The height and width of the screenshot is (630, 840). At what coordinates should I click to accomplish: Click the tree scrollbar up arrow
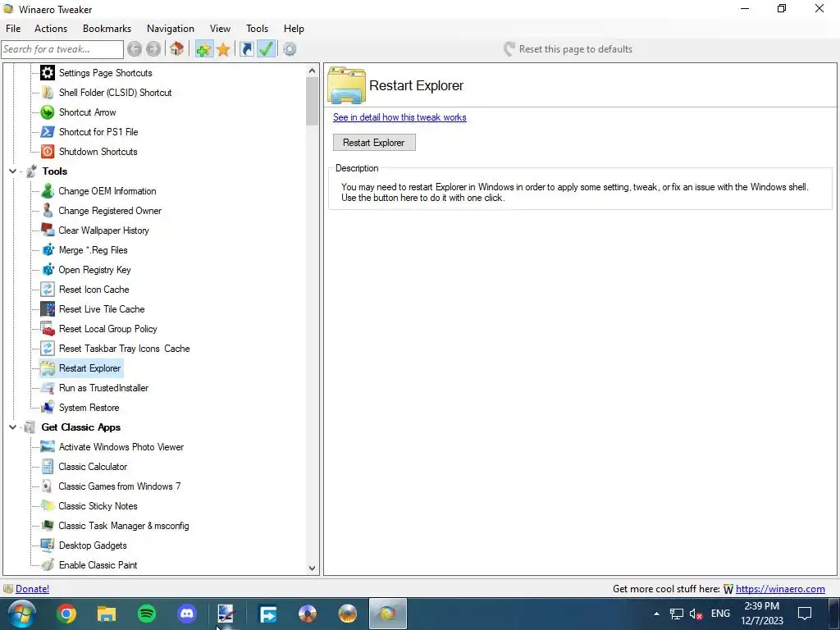tap(313, 71)
